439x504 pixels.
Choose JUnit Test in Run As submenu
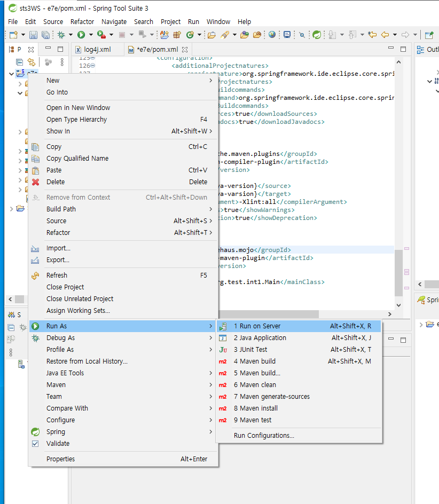click(x=299, y=350)
